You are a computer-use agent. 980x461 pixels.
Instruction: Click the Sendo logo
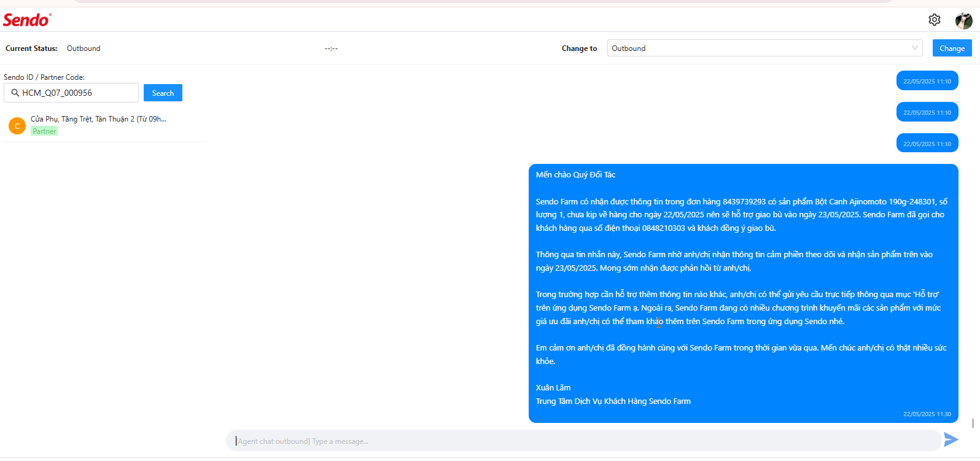point(27,20)
